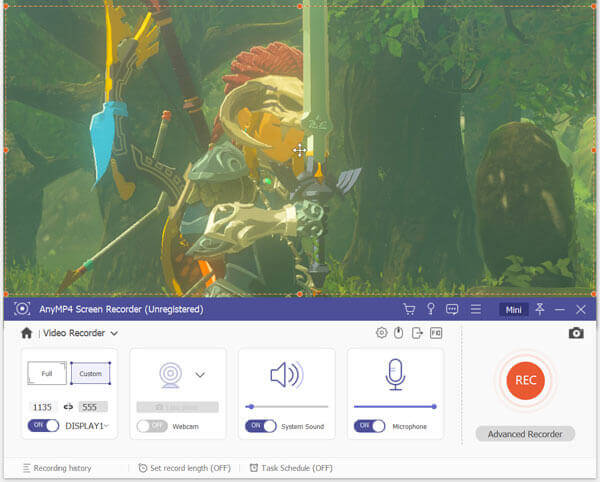The width and height of the screenshot is (600, 482).
Task: Close the AnyMP4 Screen Recorder window
Action: pos(580,309)
